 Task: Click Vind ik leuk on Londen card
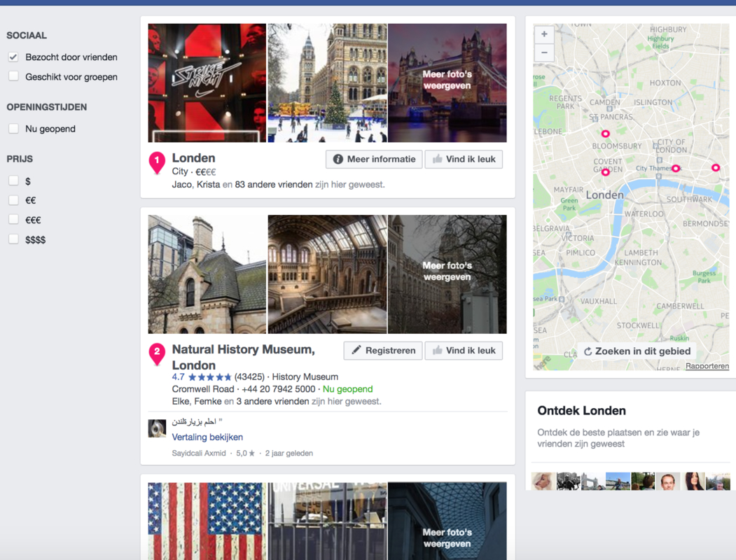(x=464, y=159)
